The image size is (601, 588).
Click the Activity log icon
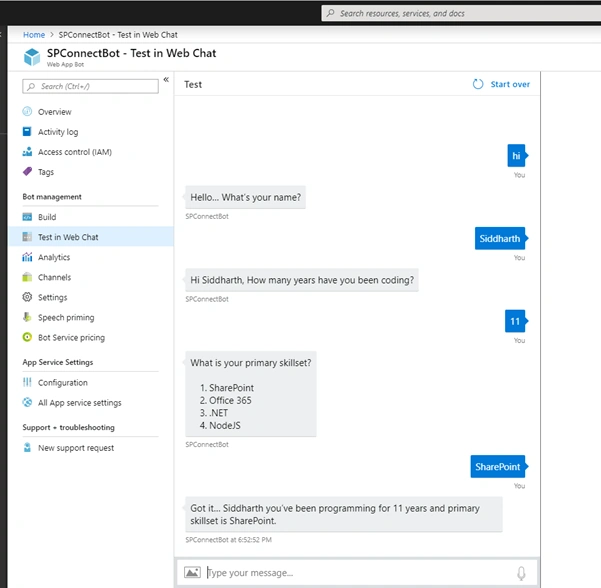point(27,131)
